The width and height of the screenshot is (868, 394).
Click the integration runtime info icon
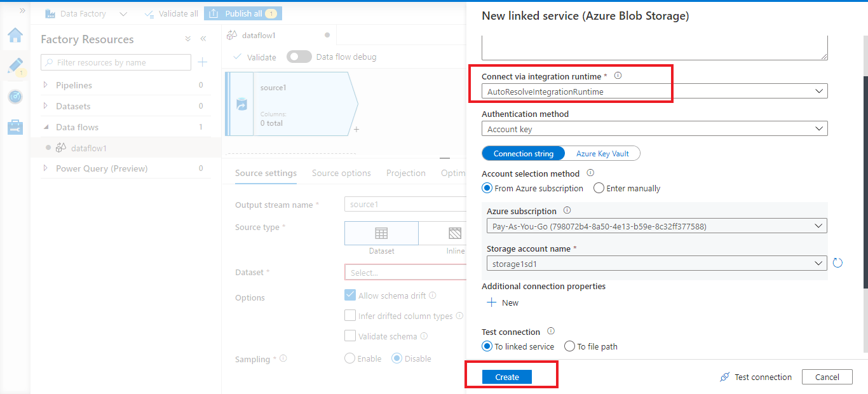pos(618,76)
